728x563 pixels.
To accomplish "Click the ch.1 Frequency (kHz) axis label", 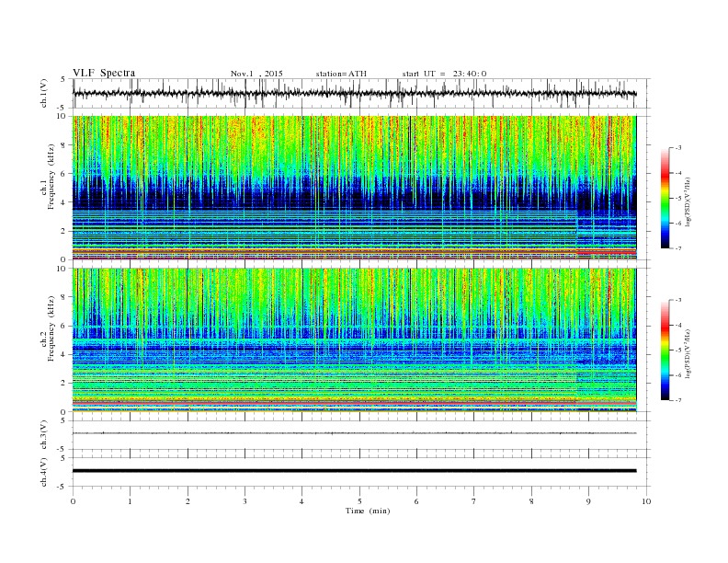I will click(x=47, y=177).
